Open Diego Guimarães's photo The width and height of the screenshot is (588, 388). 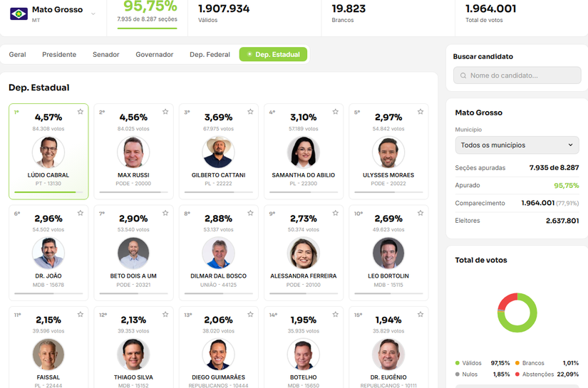click(x=218, y=355)
